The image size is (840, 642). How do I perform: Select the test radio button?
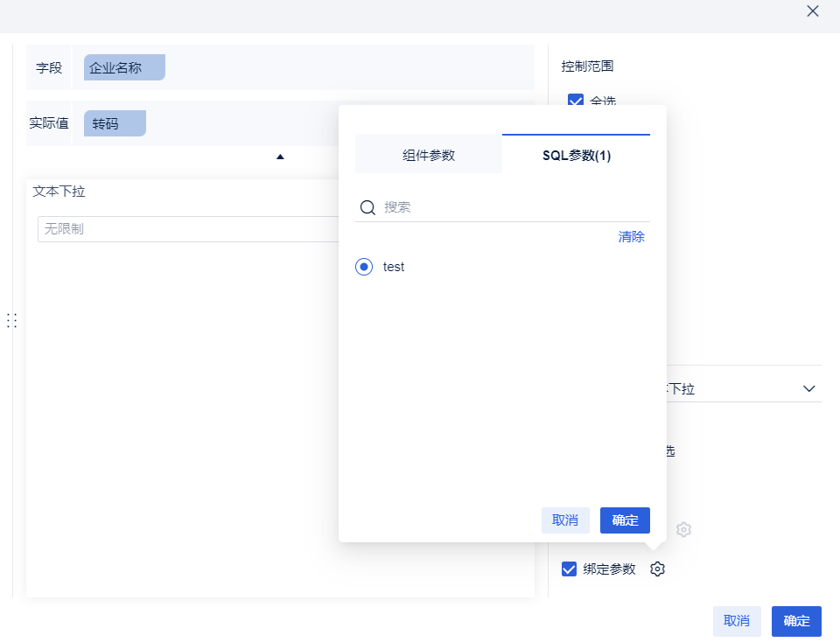tap(364, 267)
